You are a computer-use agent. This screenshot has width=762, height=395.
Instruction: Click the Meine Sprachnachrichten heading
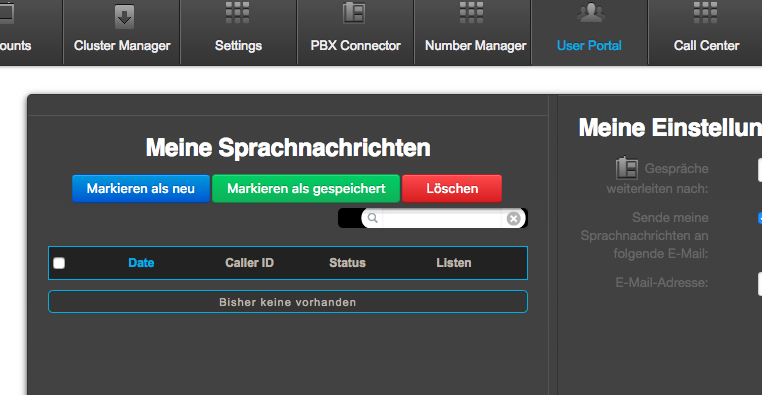coord(288,147)
